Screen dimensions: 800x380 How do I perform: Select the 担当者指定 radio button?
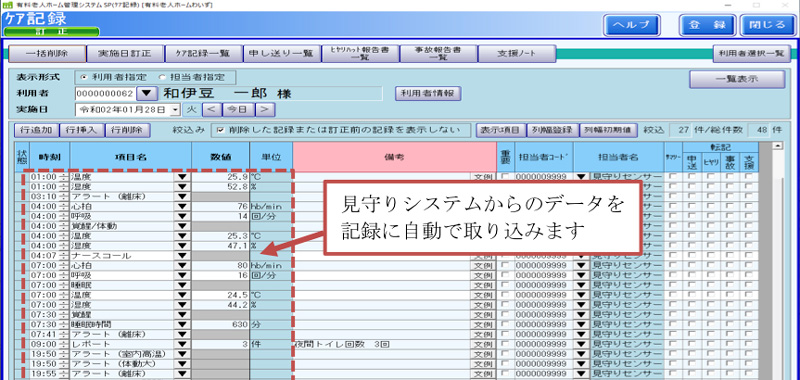pyautogui.click(x=162, y=78)
